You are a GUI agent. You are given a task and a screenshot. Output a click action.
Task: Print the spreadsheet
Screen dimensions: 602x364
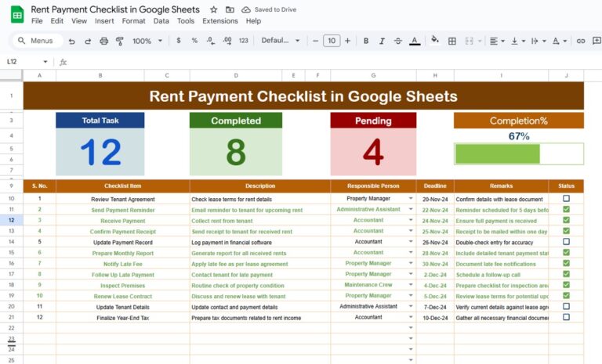pyautogui.click(x=104, y=41)
